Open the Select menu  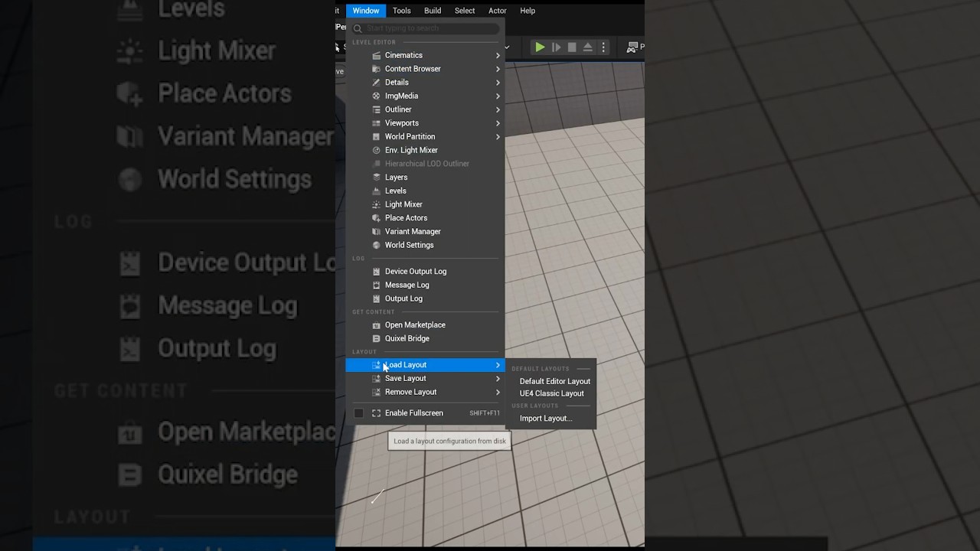(x=465, y=11)
